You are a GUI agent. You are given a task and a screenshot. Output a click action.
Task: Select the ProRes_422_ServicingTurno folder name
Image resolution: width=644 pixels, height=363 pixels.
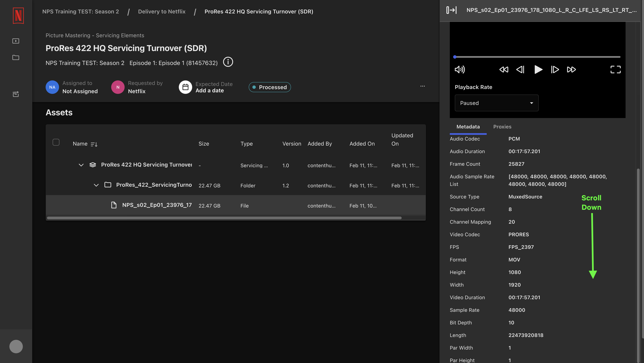pyautogui.click(x=154, y=185)
